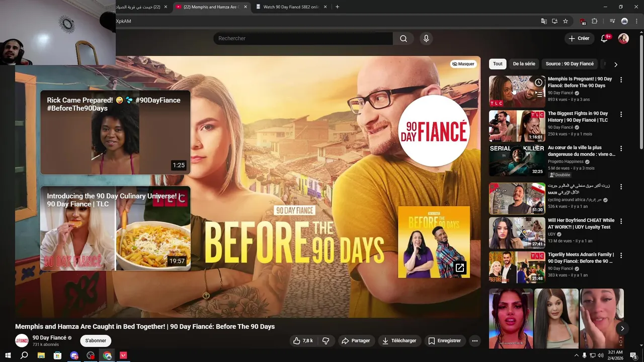The image size is (644, 362).
Task: Close the Watch 90 Day Fiancé S8E2 tab
Action: point(326,7)
